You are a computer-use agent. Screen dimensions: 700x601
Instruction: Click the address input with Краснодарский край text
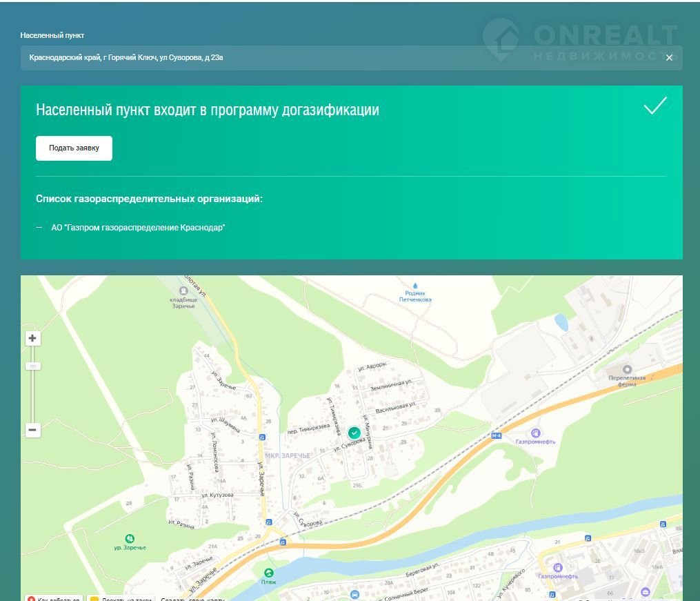point(331,58)
